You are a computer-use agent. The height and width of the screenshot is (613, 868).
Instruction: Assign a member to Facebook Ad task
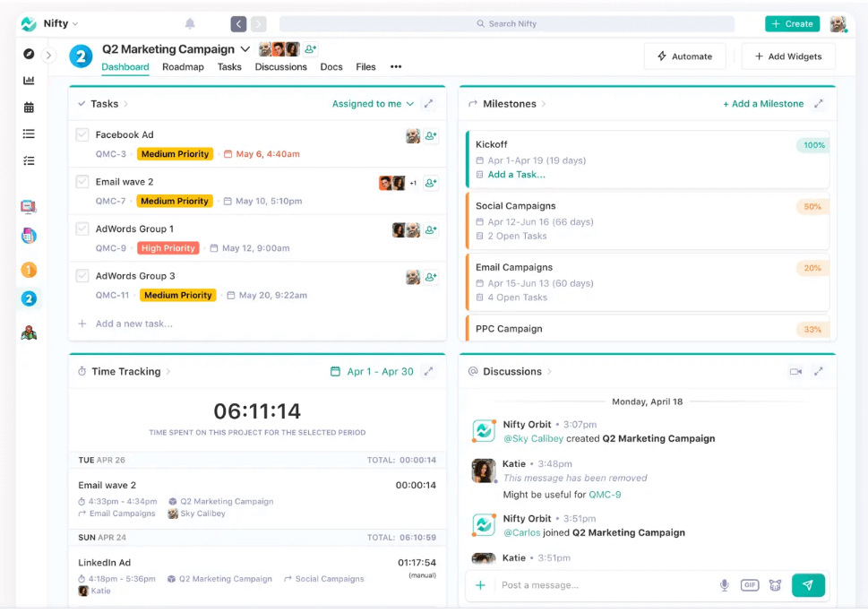tap(431, 135)
